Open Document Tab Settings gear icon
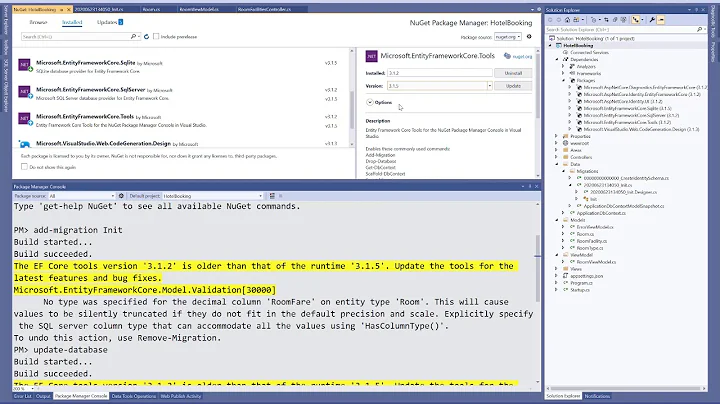The height and width of the screenshot is (404, 720). (x=539, y=9)
